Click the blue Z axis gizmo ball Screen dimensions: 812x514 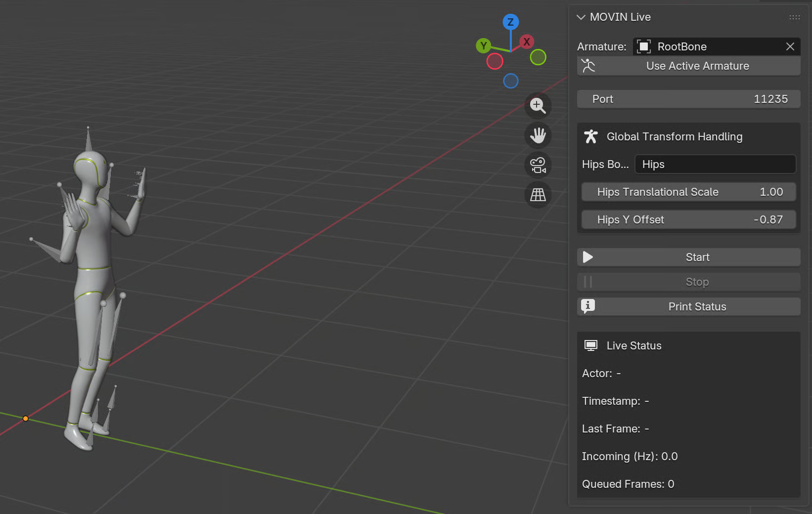pos(510,22)
